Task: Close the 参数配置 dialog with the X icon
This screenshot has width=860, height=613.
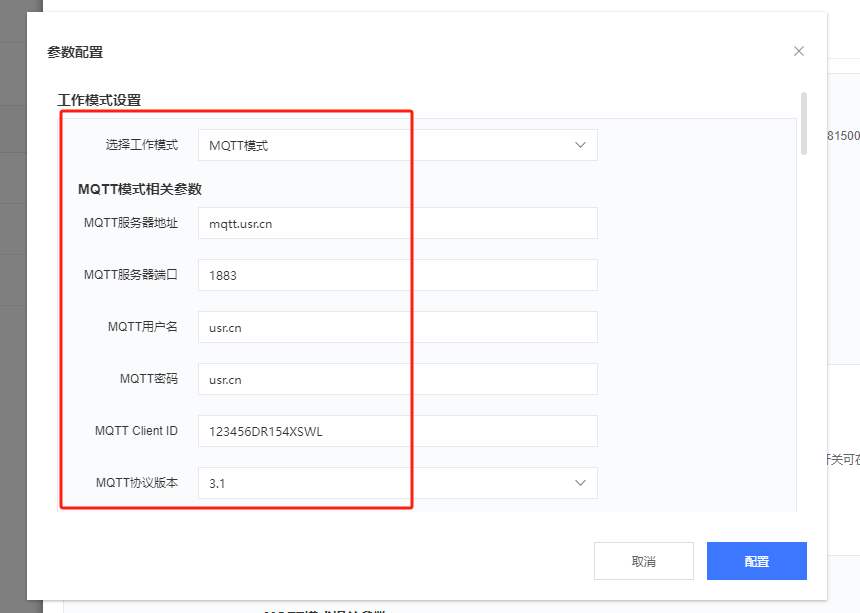Action: point(799,51)
